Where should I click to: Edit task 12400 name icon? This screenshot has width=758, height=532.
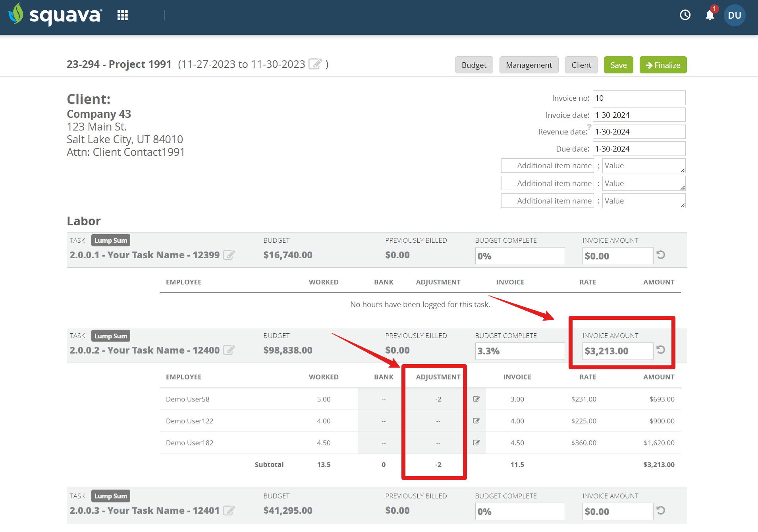coord(229,350)
